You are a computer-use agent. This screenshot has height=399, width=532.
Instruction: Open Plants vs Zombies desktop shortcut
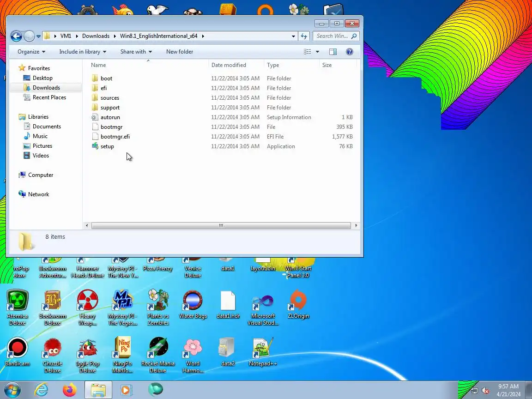coord(158,308)
